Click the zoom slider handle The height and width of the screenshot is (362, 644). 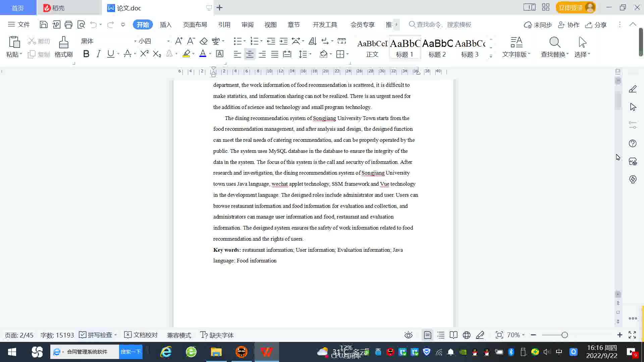[x=565, y=335]
